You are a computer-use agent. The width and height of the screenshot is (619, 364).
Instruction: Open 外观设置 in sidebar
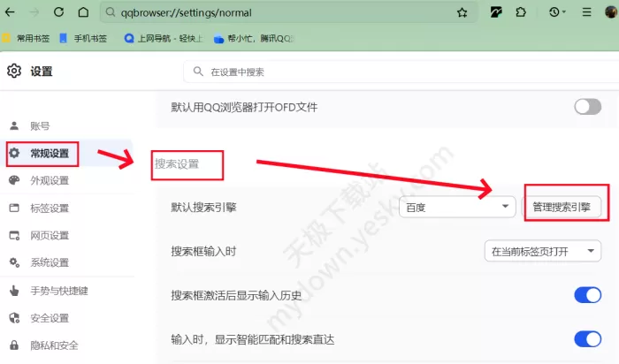[x=40, y=180]
